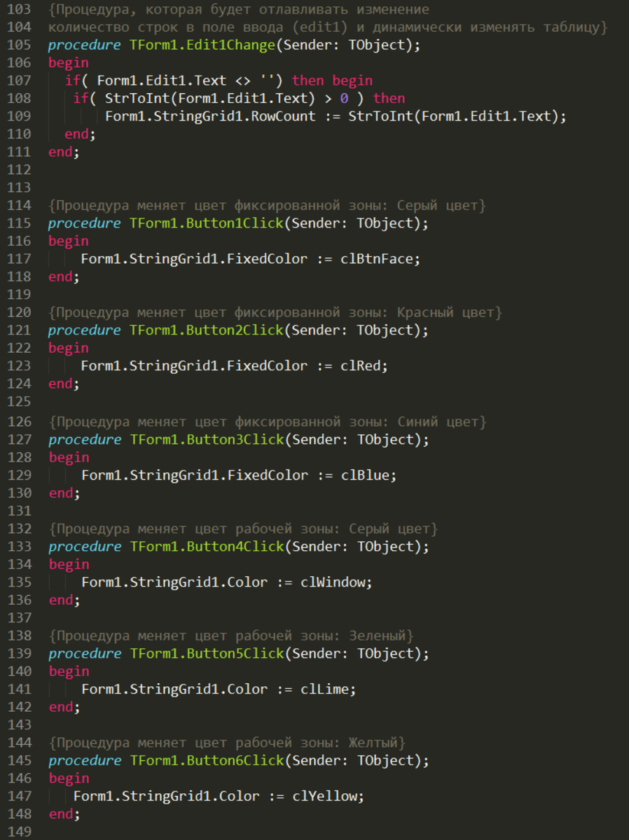Click 'TForm1.Button1Click' procedure name
The width and height of the screenshot is (629, 840).
coord(207,223)
